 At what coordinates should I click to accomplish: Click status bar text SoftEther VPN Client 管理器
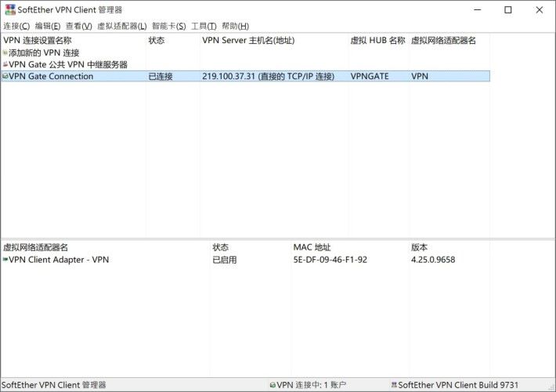pos(53,385)
